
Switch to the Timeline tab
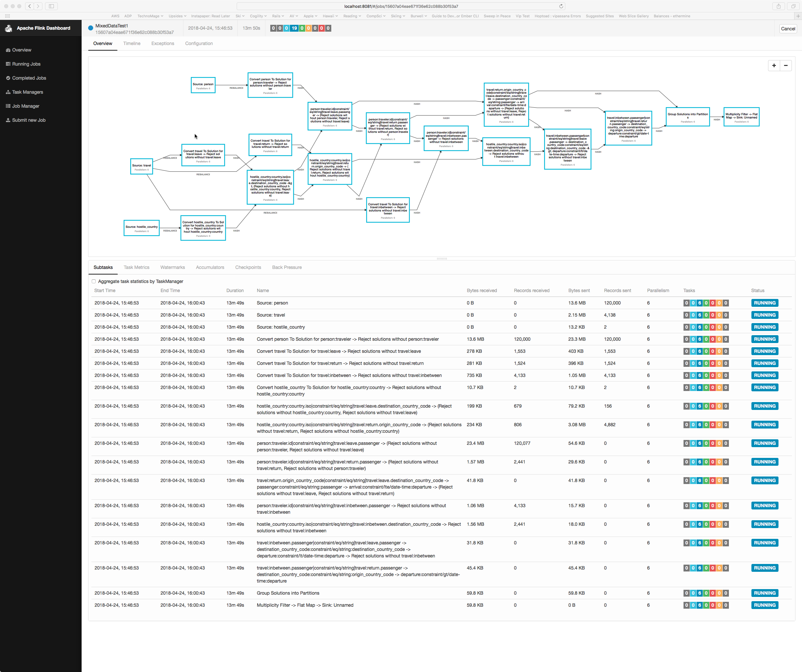[132, 43]
